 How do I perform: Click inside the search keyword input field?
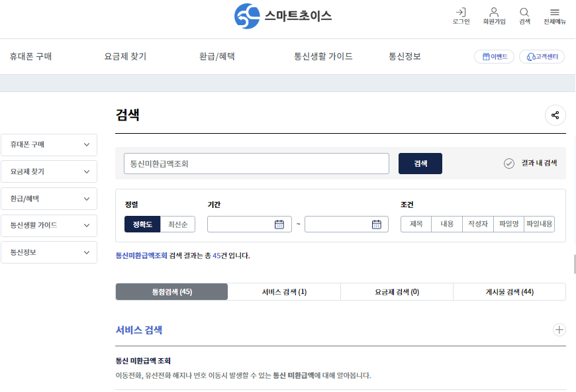257,164
